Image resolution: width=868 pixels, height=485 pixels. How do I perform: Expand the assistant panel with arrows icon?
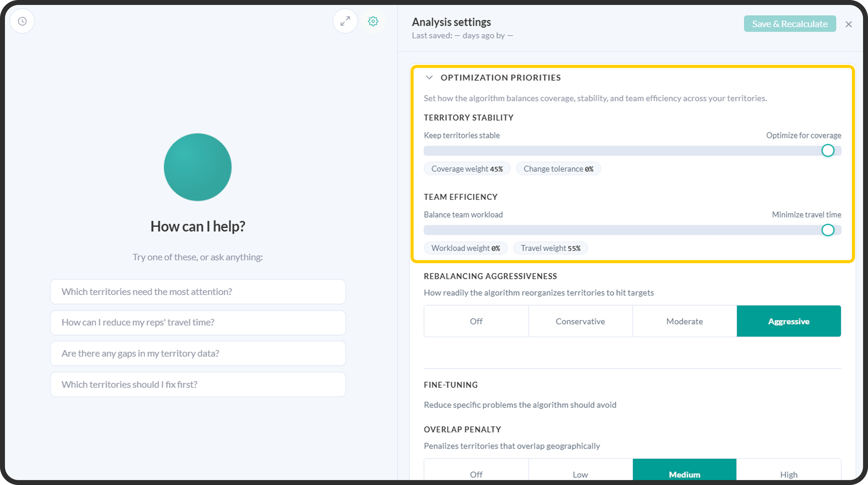[x=345, y=21]
